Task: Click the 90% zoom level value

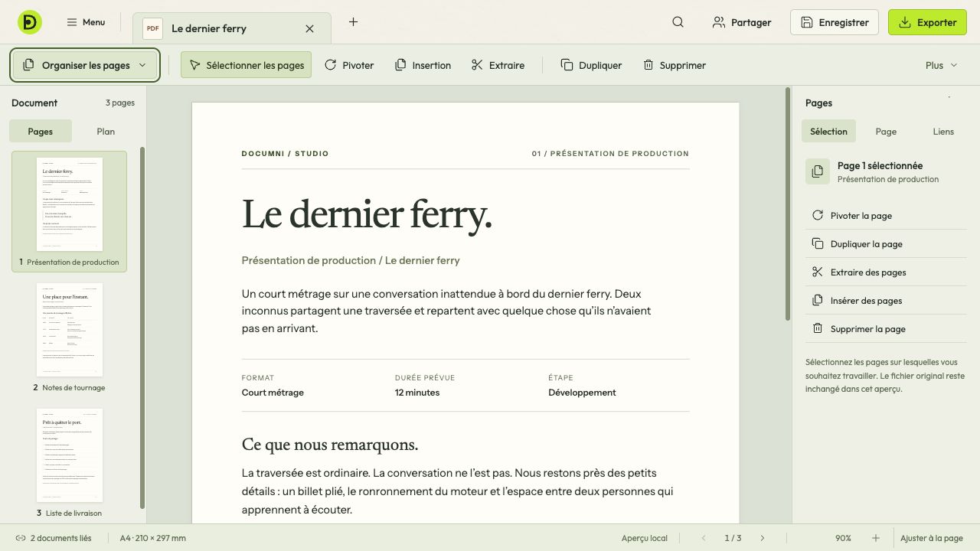Action: pos(843,538)
